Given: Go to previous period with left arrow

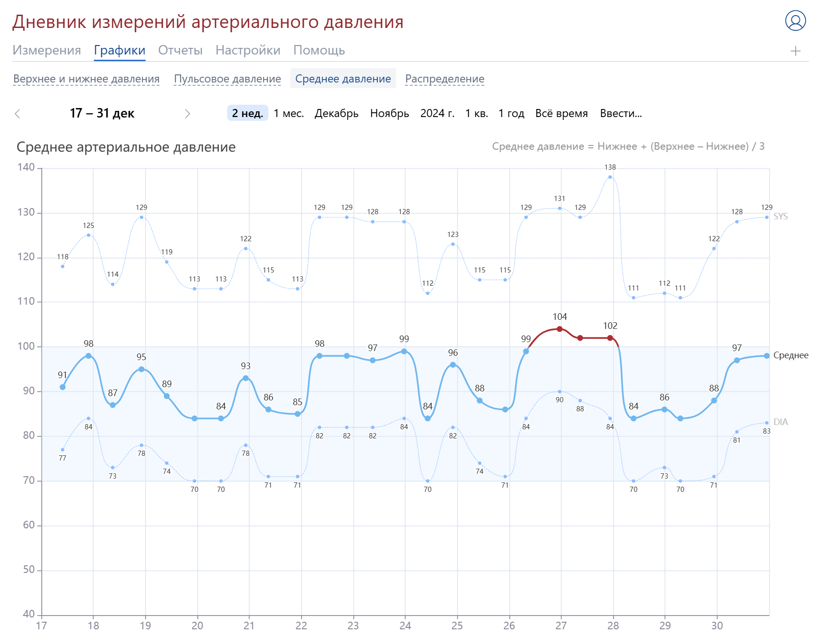Looking at the screenshot, I should (x=18, y=113).
